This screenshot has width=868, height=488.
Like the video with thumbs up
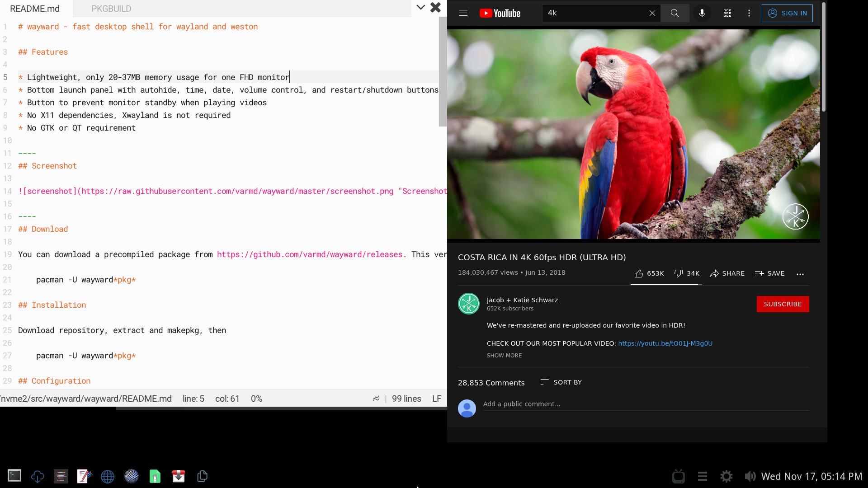[x=639, y=273]
